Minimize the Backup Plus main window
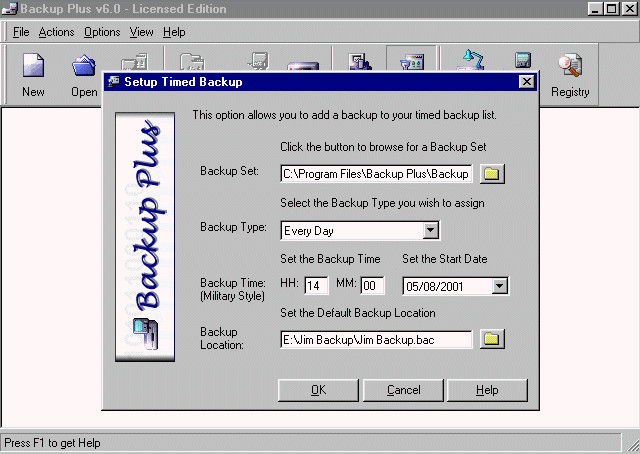Image resolution: width=640 pixels, height=454 pixels. click(x=596, y=9)
